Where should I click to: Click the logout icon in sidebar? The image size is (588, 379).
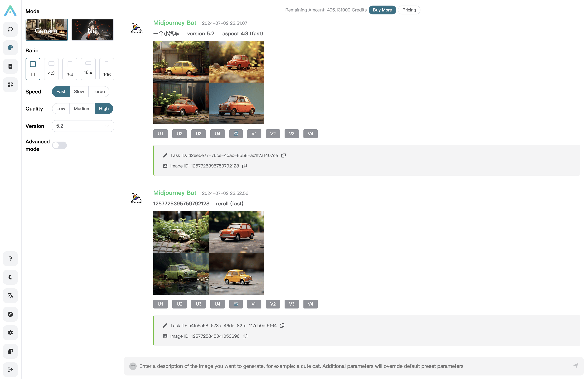tap(10, 370)
